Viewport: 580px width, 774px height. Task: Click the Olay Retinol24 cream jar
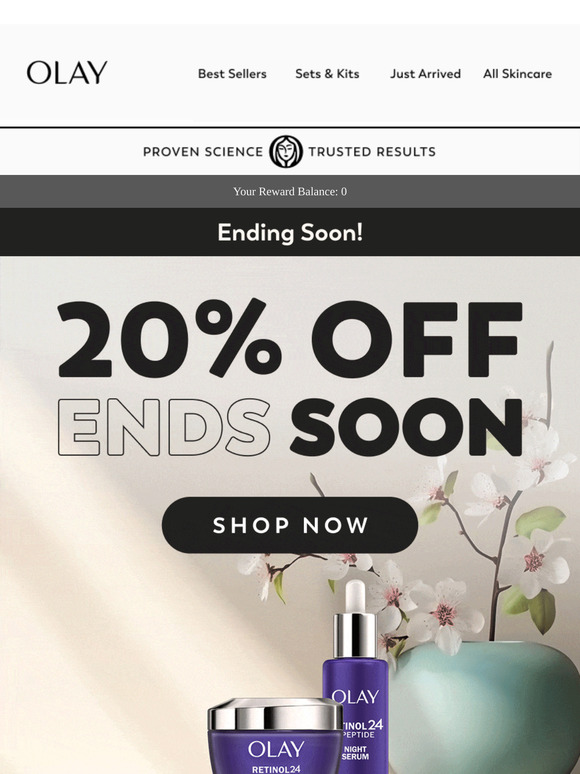(x=275, y=736)
